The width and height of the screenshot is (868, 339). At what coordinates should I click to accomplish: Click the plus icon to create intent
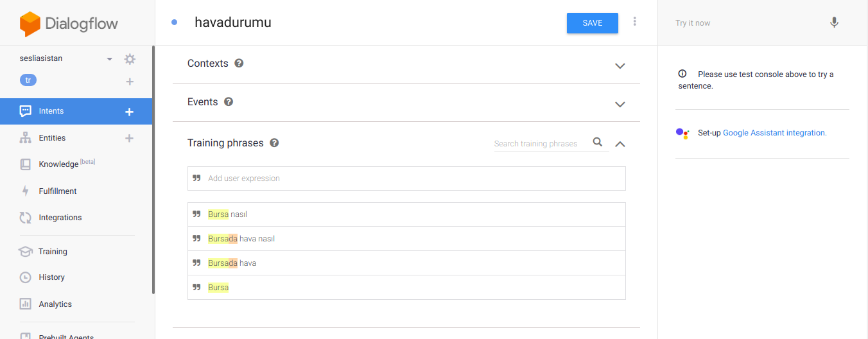click(x=129, y=112)
